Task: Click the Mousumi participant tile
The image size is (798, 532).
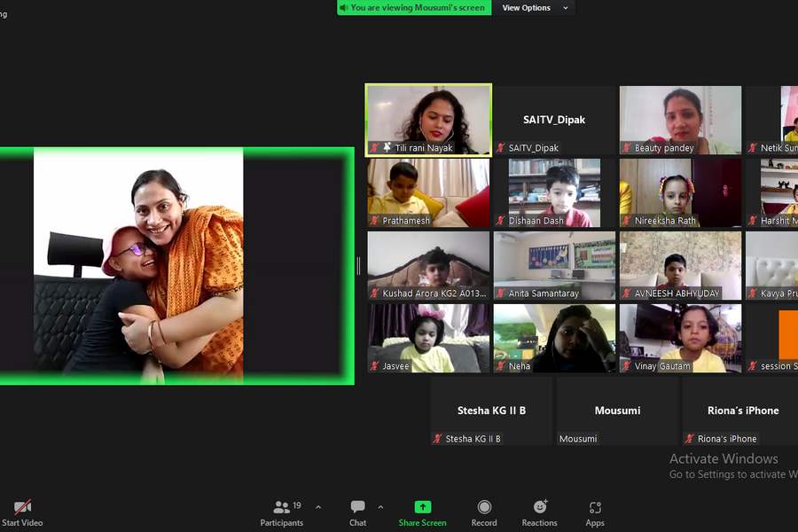Action: tap(617, 411)
